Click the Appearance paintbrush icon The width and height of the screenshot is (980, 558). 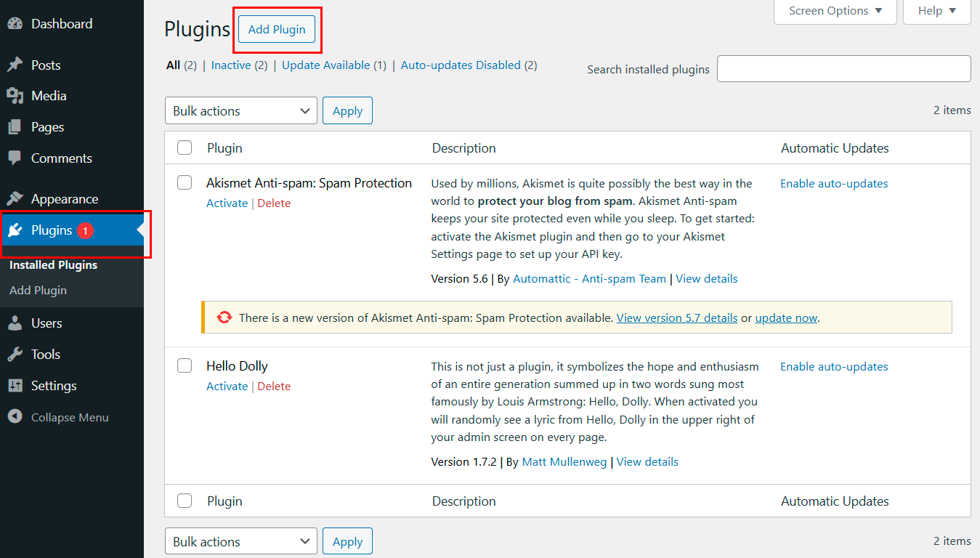pos(15,199)
